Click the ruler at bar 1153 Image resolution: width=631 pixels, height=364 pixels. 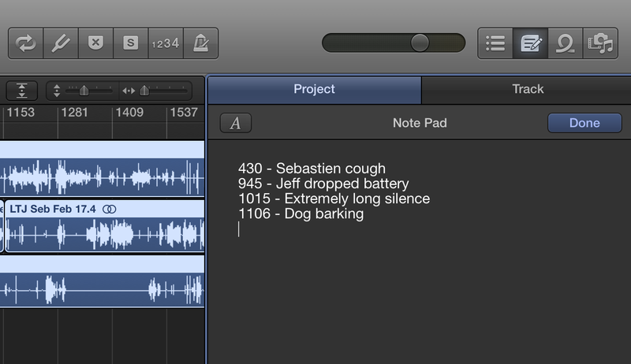(21, 113)
